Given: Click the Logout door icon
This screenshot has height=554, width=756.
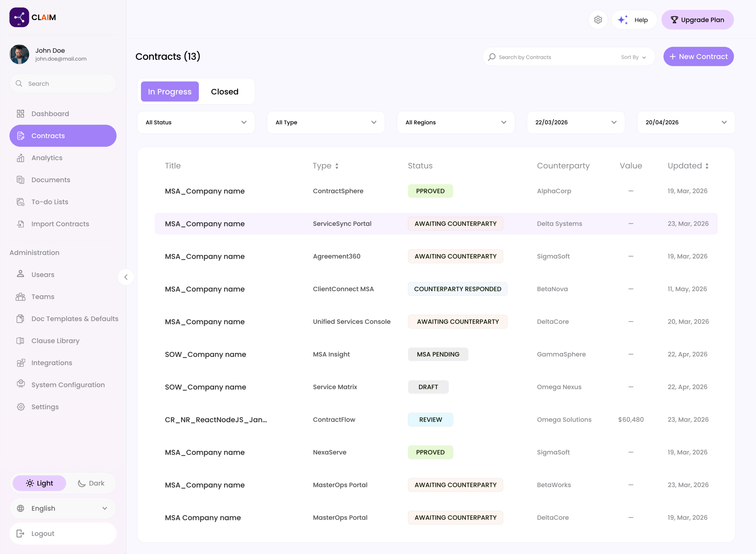Looking at the screenshot, I should (20, 534).
